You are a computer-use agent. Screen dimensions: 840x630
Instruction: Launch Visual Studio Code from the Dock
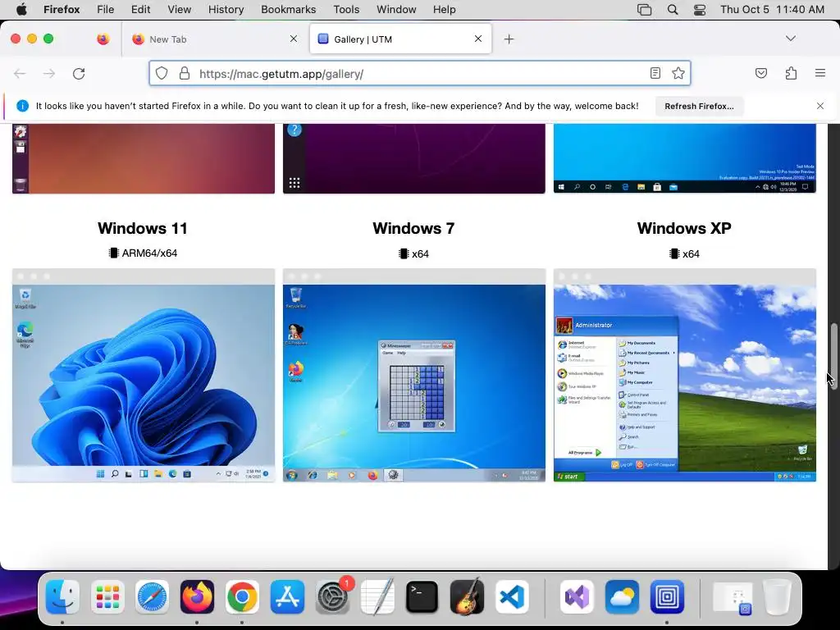512,596
